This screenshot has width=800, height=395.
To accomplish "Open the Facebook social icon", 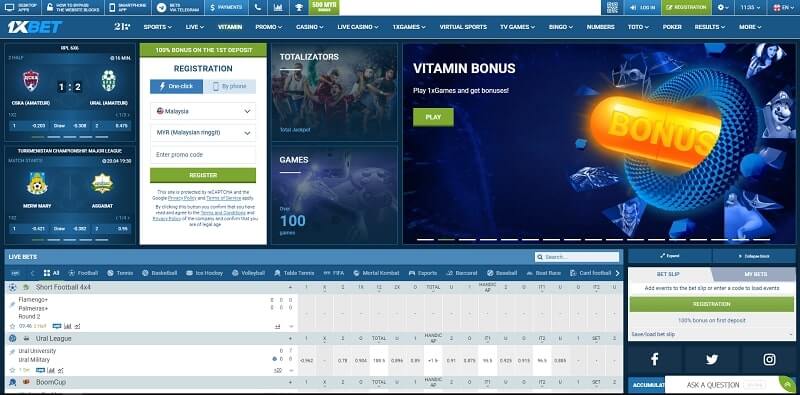I will coord(654,359).
